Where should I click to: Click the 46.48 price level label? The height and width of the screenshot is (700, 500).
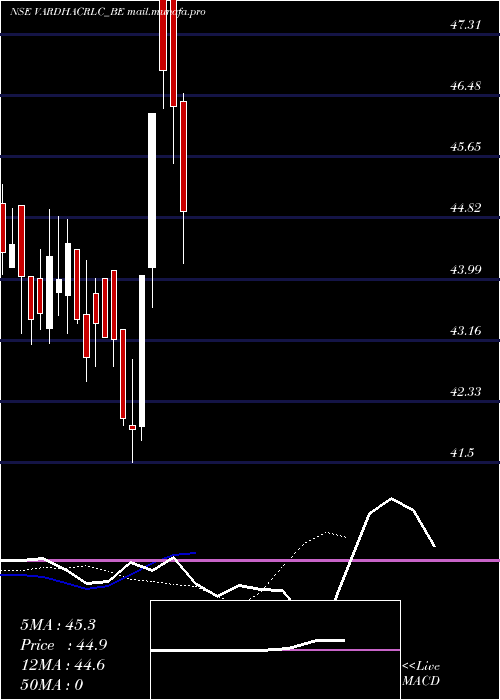pos(466,86)
